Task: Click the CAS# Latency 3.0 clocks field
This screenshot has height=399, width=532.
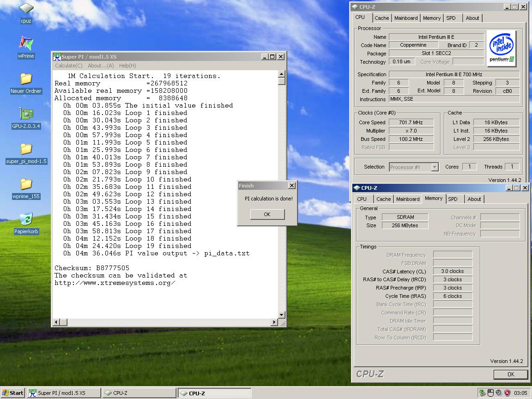Action: pyautogui.click(x=452, y=271)
